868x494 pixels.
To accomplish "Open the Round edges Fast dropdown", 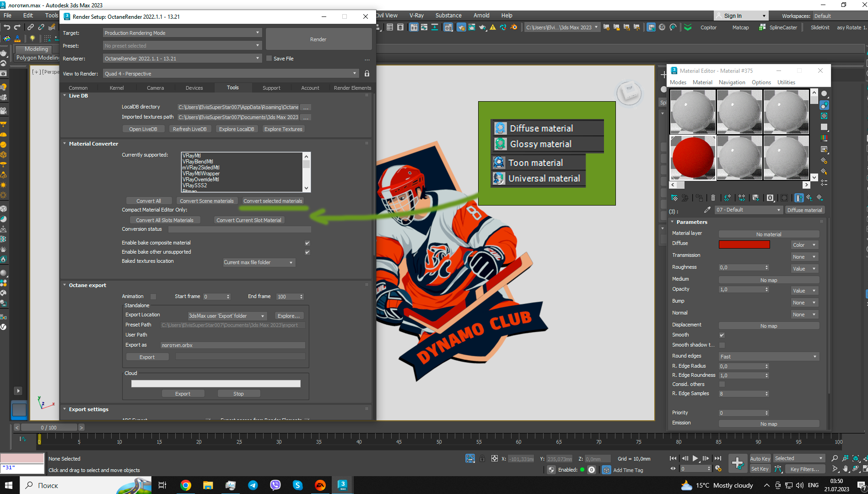I will tap(769, 357).
